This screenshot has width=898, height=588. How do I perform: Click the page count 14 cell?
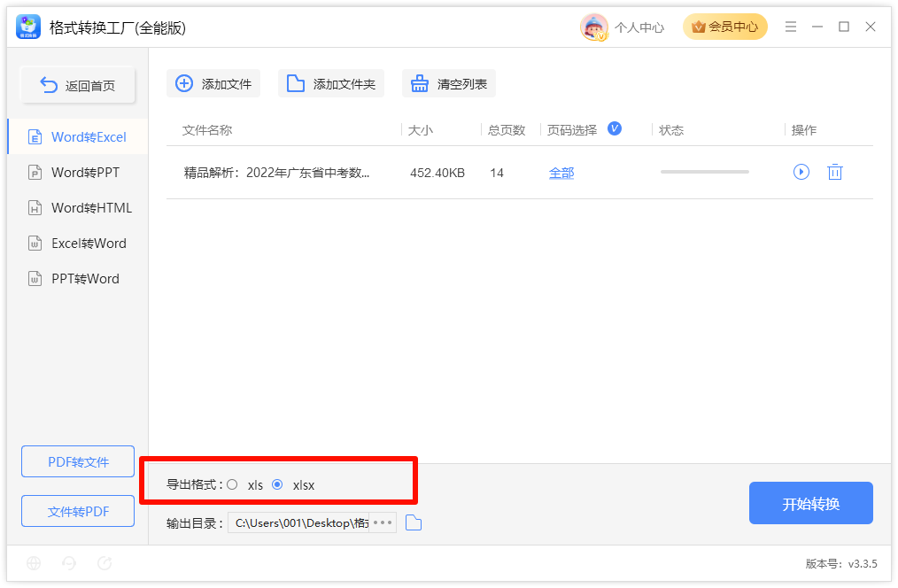click(x=497, y=173)
